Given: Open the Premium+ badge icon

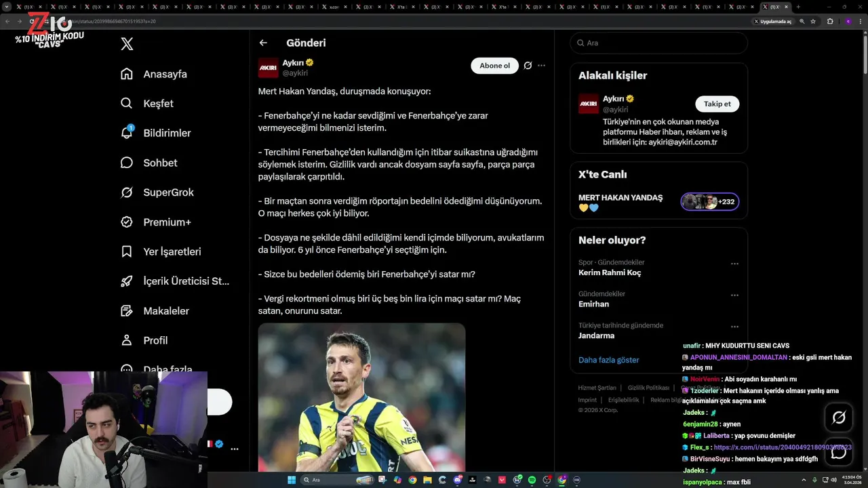Looking at the screenshot, I should [x=127, y=222].
